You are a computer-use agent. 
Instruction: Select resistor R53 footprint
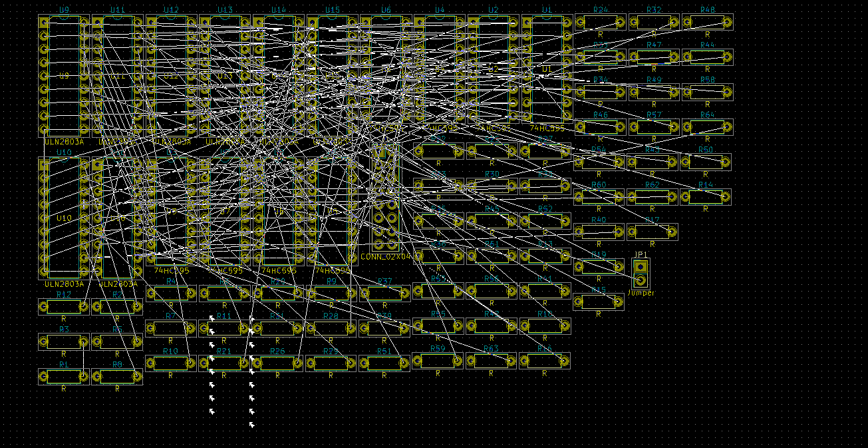[x=438, y=290]
